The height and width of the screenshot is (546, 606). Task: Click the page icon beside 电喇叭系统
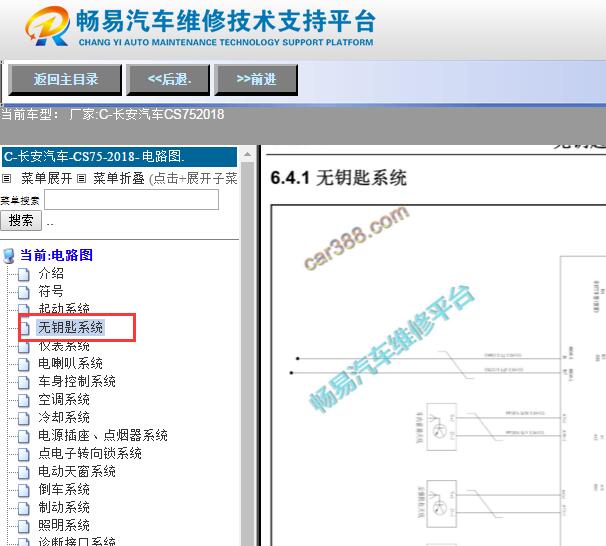[x=24, y=364]
